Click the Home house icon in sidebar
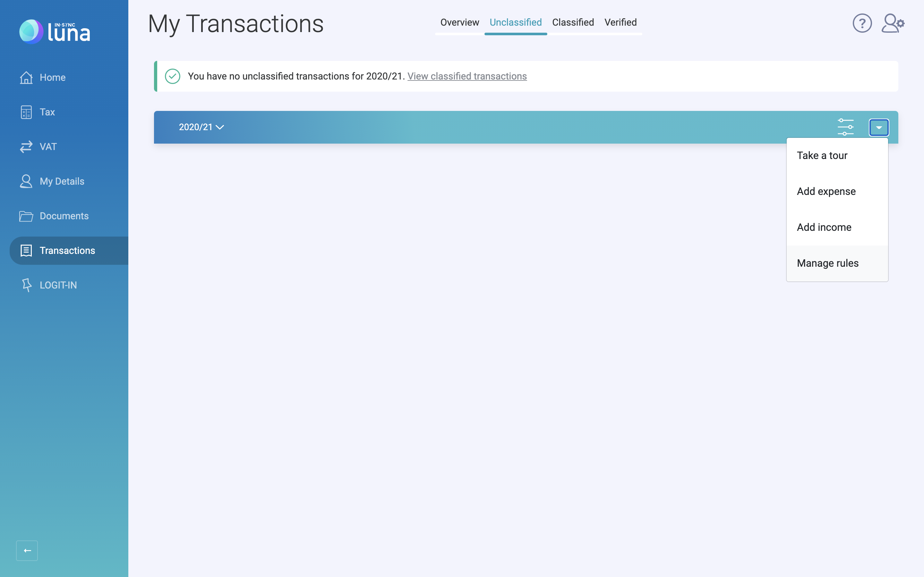The image size is (924, 577). [26, 78]
